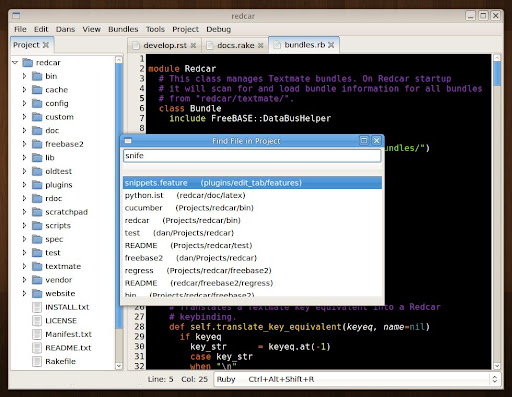Screen dimensions: 512x397
Task: Select cucumber result entry
Action: coord(252,208)
